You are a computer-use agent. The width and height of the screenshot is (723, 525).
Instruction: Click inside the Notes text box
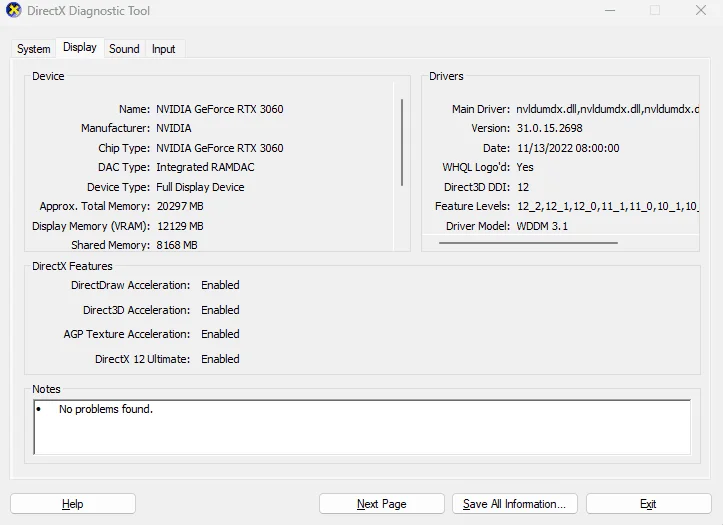(362, 427)
